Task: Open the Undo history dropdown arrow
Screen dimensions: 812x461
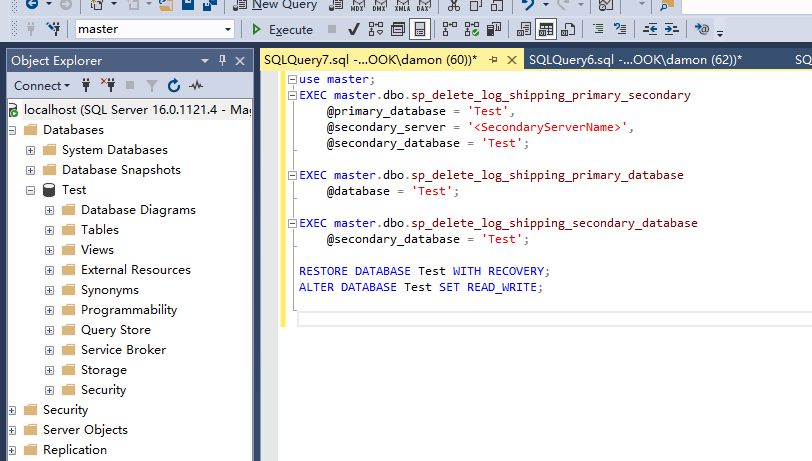Action: coord(545,5)
